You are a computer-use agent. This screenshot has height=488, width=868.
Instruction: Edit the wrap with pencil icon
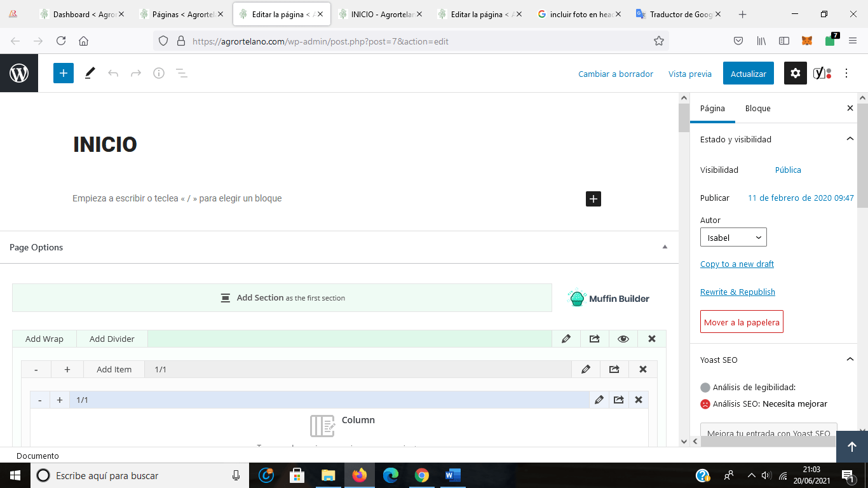click(x=586, y=369)
